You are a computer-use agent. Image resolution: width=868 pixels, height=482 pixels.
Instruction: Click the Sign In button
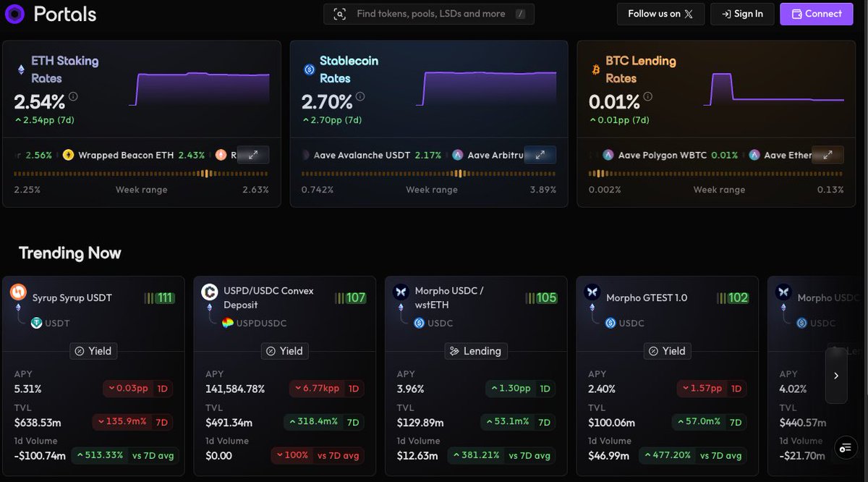742,14
